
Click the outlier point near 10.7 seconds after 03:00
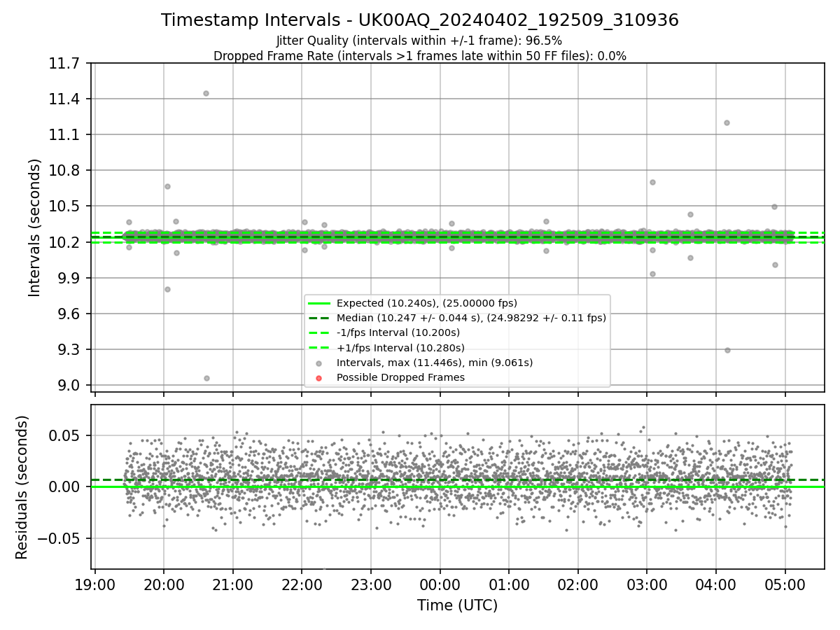pyautogui.click(x=652, y=182)
